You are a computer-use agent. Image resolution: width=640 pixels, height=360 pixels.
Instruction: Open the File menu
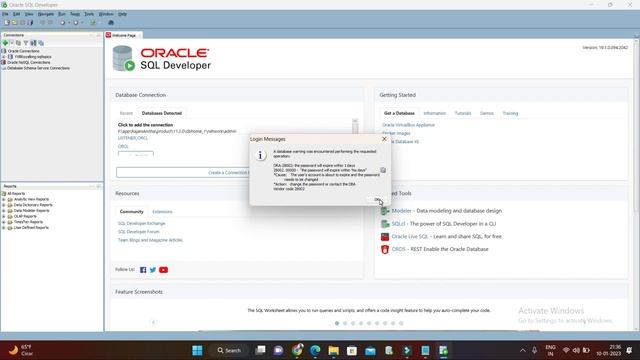click(x=5, y=14)
